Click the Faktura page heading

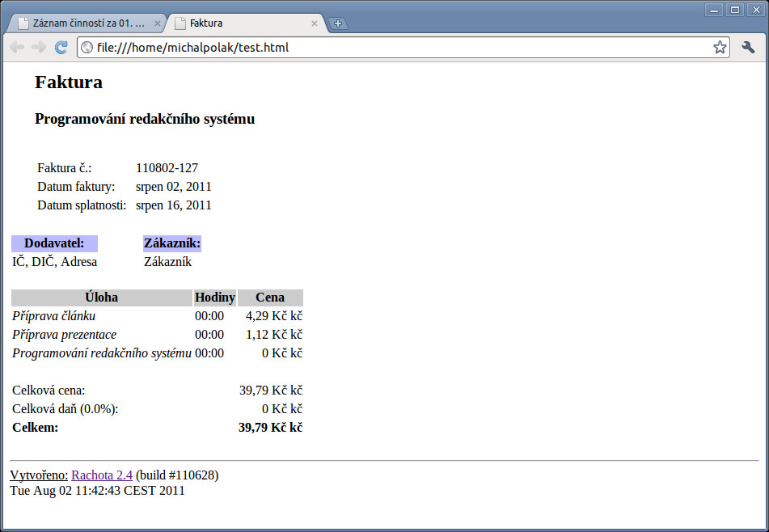click(69, 82)
